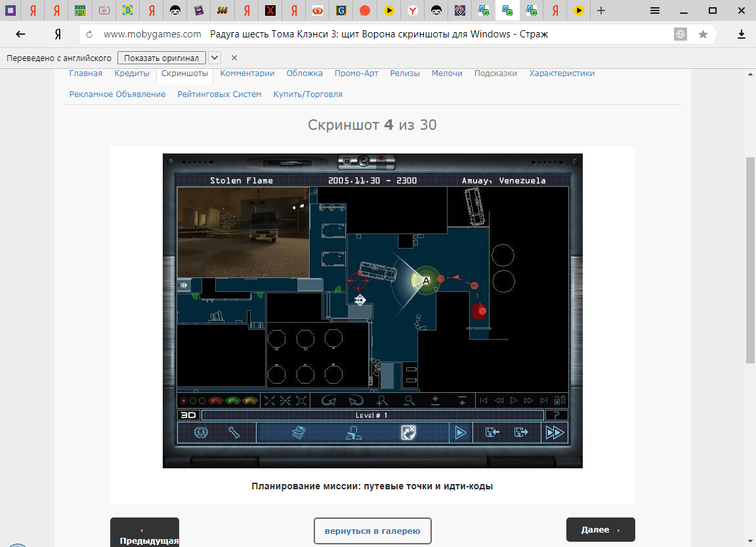Reload the page with the refresh icon
Image resolution: width=756 pixels, height=547 pixels.
tap(89, 34)
